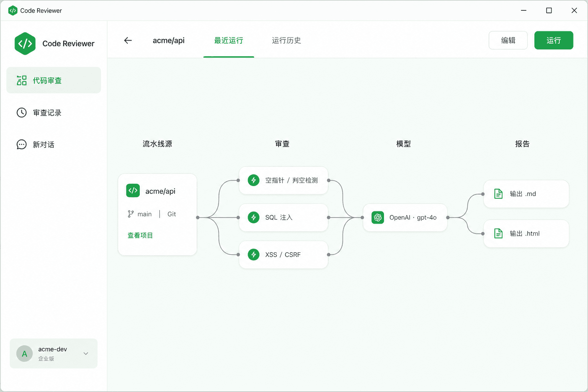Open the 代码审查 sidebar item icon
The width and height of the screenshot is (588, 392).
click(22, 80)
